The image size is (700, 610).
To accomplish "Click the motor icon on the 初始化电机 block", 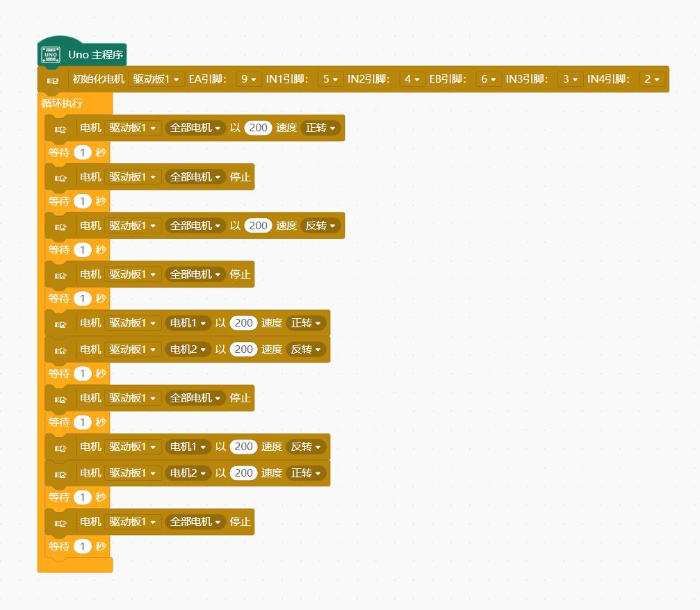I will point(53,81).
